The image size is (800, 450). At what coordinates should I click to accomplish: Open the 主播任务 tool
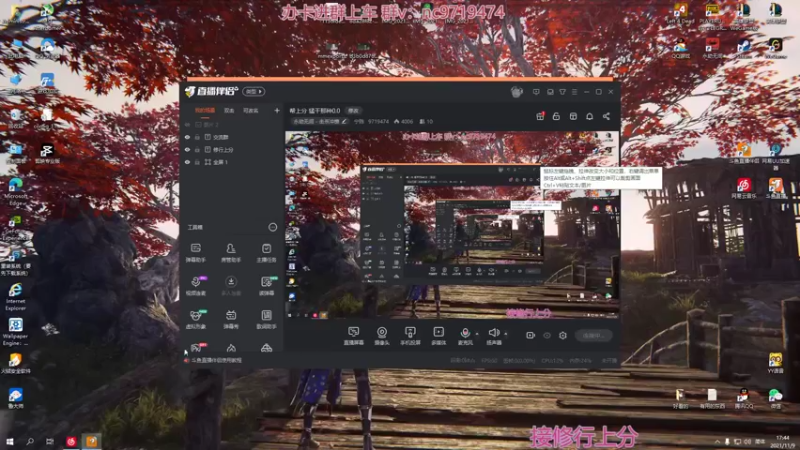(x=266, y=253)
